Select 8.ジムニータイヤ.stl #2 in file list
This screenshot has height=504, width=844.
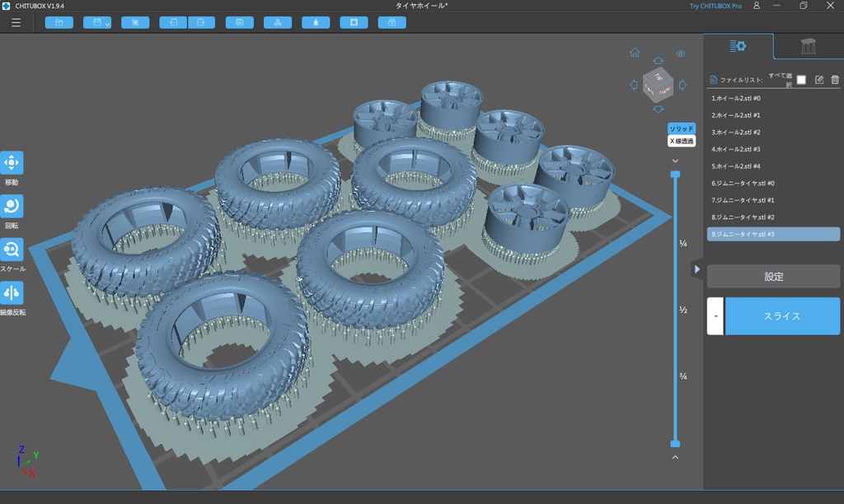coord(773,217)
